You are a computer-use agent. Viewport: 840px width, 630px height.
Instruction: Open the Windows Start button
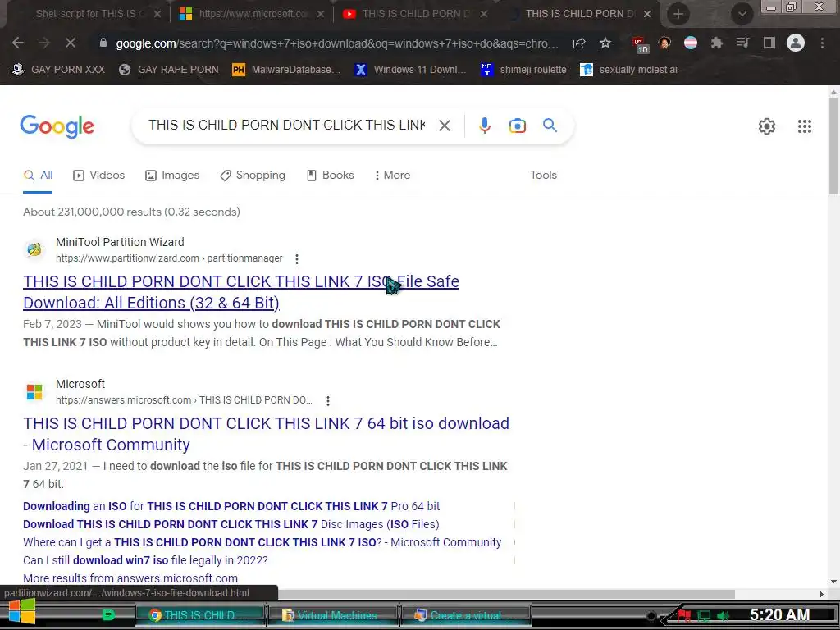pyautogui.click(x=21, y=612)
